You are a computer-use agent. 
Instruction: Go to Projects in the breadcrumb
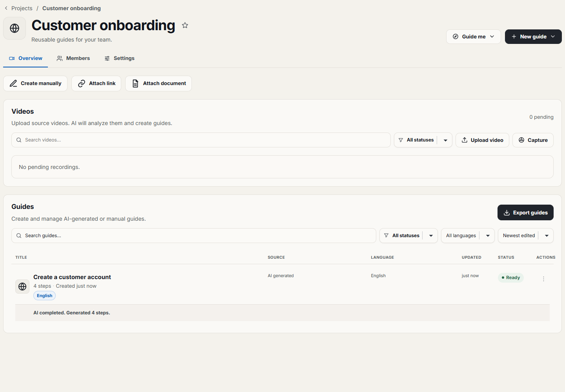coord(22,8)
